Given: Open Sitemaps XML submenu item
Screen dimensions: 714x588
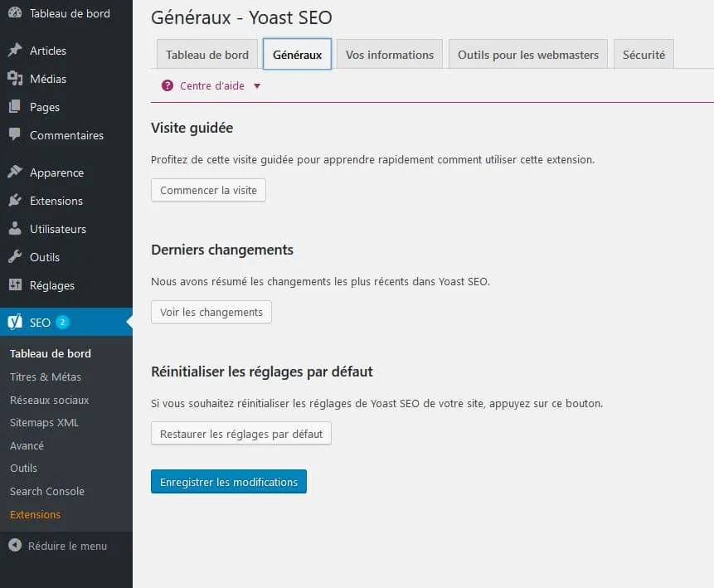Looking at the screenshot, I should coord(44,423).
